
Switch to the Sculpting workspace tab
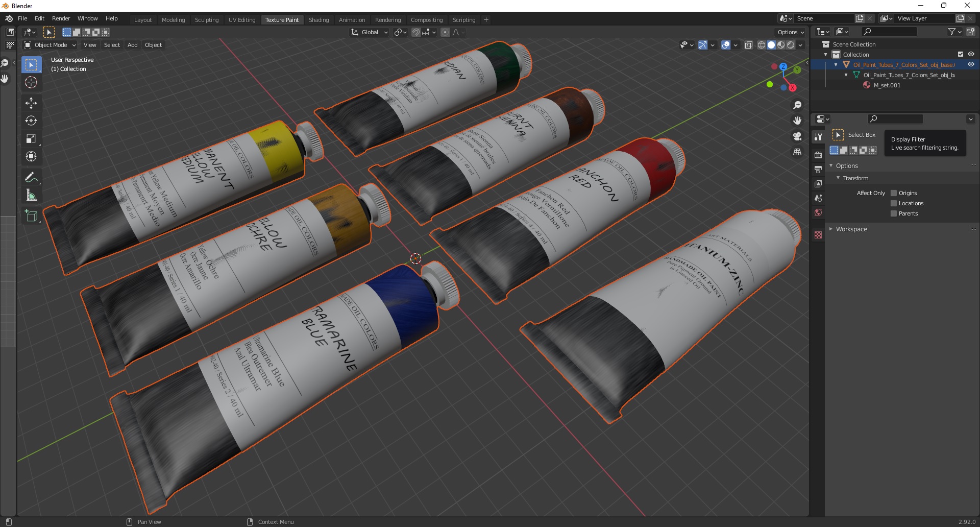[x=207, y=20]
